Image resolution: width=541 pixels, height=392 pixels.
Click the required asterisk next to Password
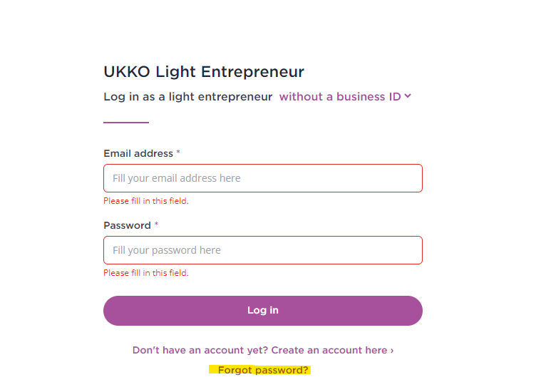(156, 224)
